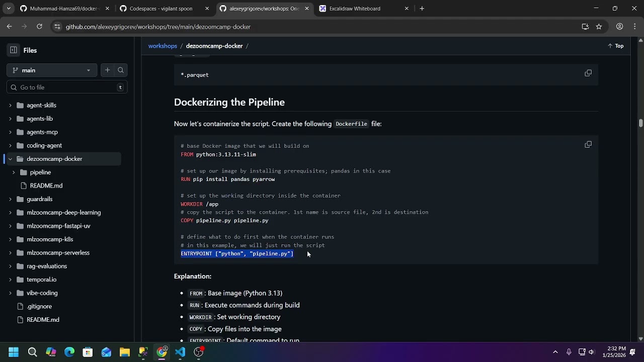Screen dimensions: 644x362
Task: Open the main branch selector dropdown
Action: pyautogui.click(x=52, y=70)
